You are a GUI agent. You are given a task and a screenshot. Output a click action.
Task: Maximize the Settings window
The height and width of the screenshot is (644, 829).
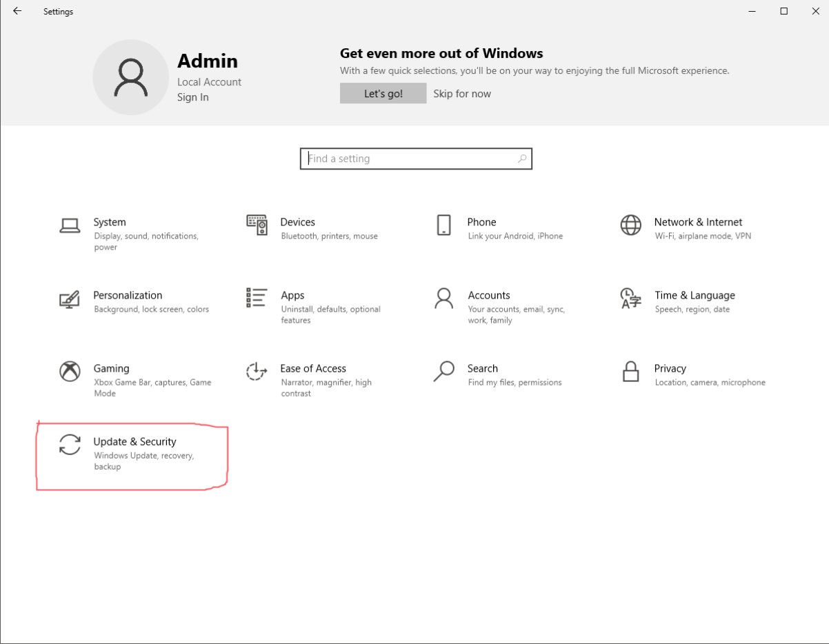pyautogui.click(x=783, y=11)
